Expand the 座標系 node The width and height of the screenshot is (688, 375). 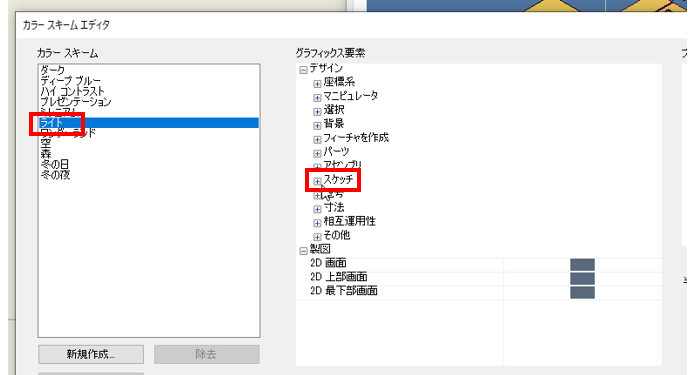click(317, 84)
